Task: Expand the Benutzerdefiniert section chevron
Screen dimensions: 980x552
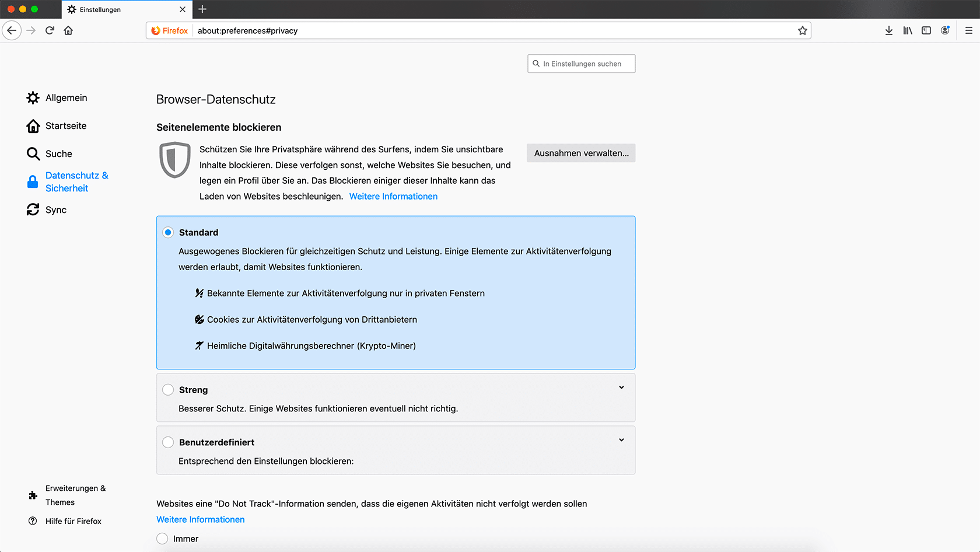Action: pyautogui.click(x=621, y=440)
